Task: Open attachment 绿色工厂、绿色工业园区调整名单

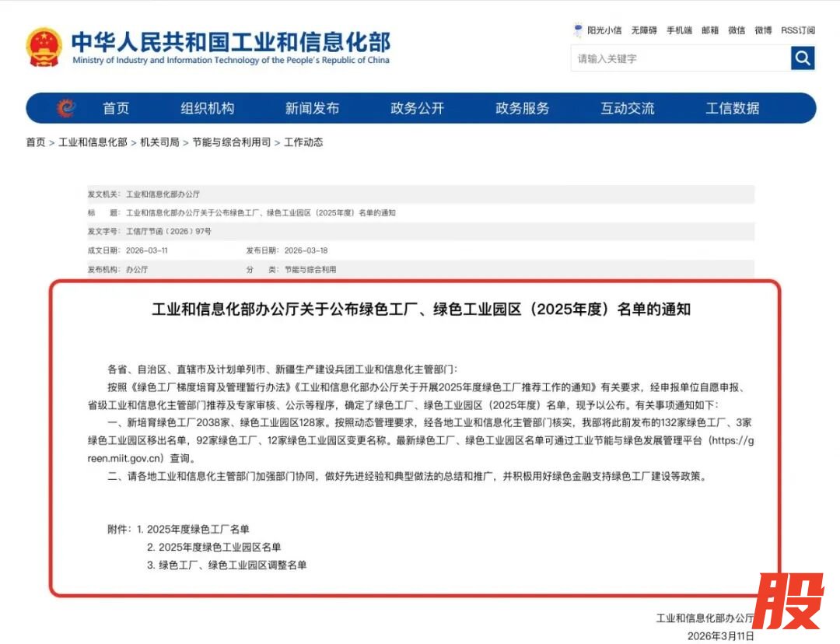Action: tap(233, 565)
